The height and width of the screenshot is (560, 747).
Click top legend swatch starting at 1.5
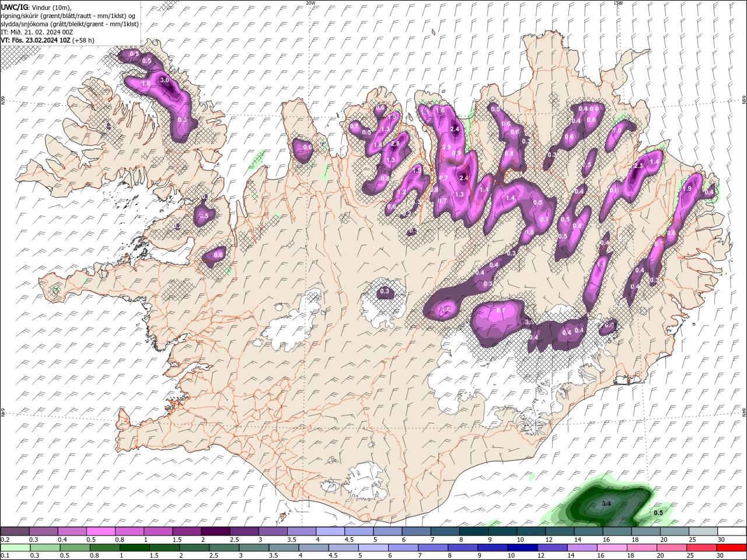(187, 531)
